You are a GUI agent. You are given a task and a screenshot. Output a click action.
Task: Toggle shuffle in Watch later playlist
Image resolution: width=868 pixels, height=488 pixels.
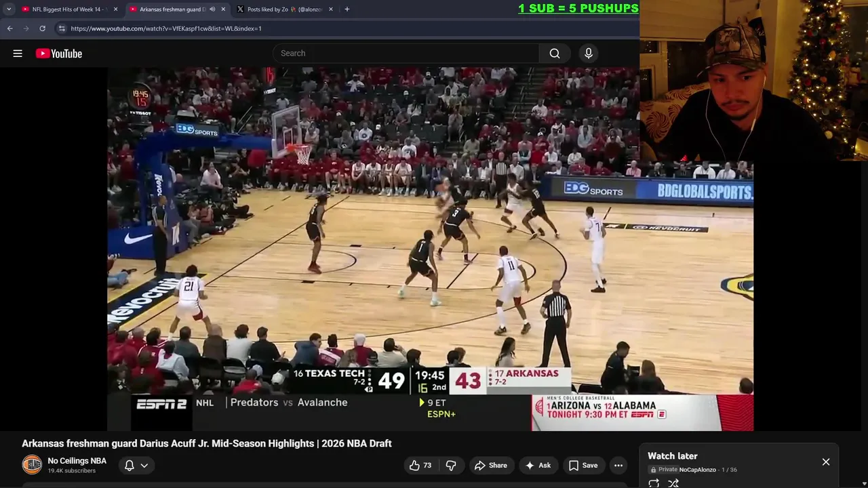click(x=673, y=483)
